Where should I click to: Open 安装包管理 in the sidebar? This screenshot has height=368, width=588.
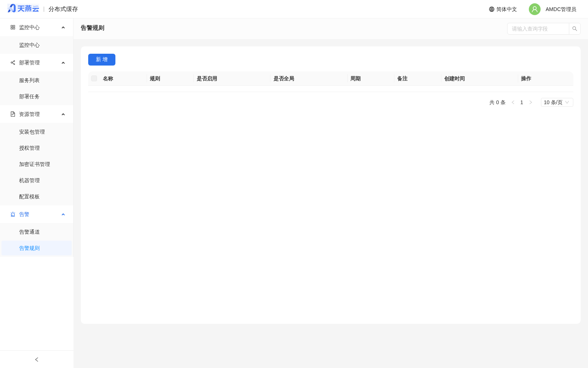click(37, 132)
